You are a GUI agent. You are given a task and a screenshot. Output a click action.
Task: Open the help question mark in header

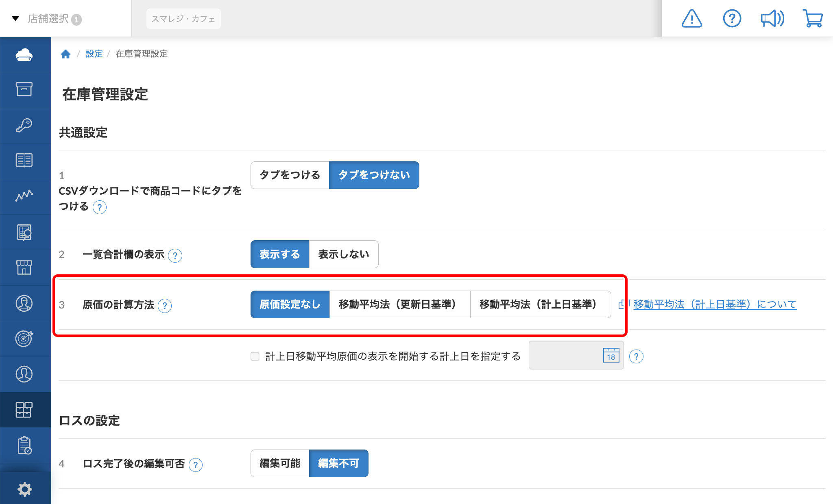point(732,19)
